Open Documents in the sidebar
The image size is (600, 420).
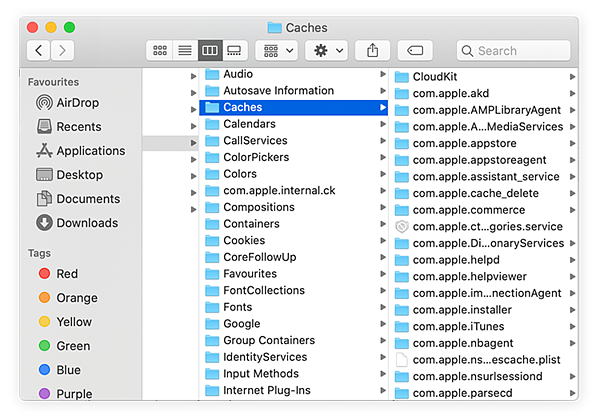[78, 199]
